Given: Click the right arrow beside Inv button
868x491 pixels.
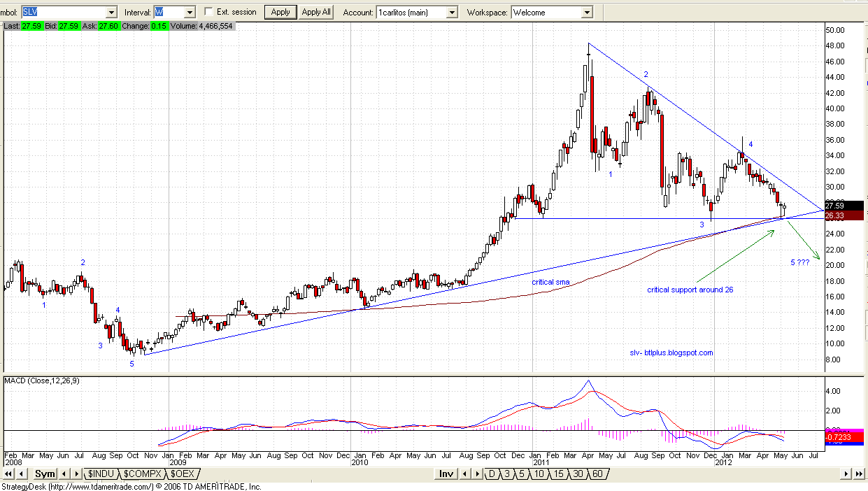Looking at the screenshot, I should click(476, 474).
